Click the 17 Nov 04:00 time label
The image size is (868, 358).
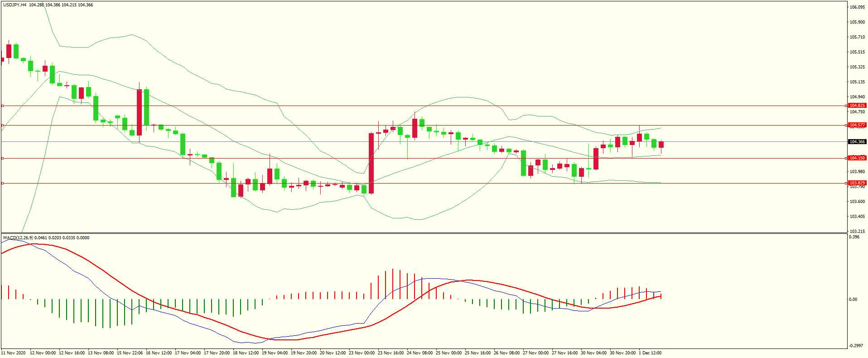[x=188, y=353]
